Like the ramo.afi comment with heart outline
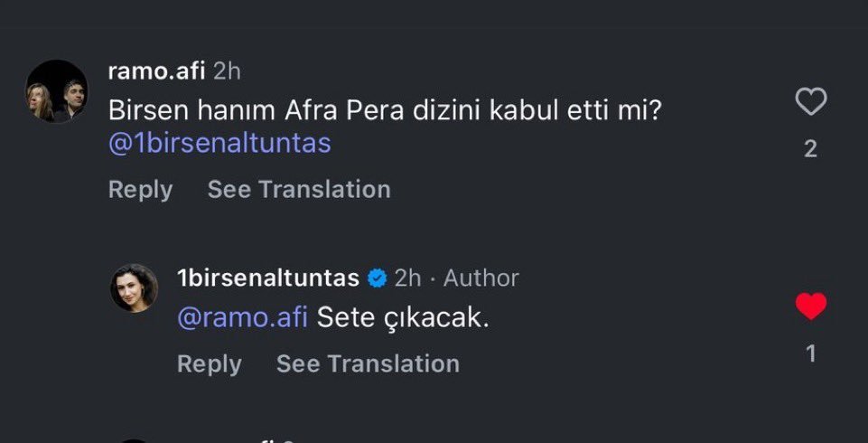The width and height of the screenshot is (868, 443). coord(810,102)
